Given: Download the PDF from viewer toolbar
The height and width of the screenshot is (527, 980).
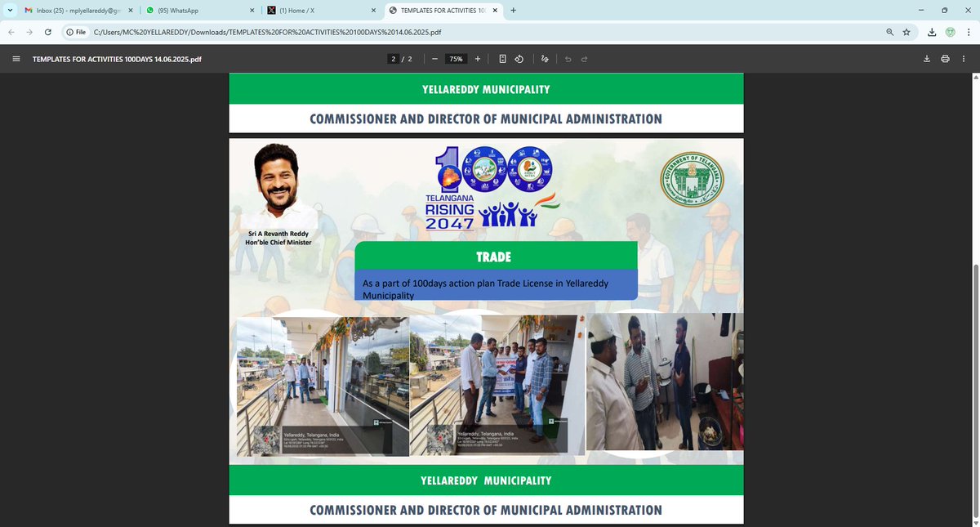Looking at the screenshot, I should pyautogui.click(x=927, y=59).
